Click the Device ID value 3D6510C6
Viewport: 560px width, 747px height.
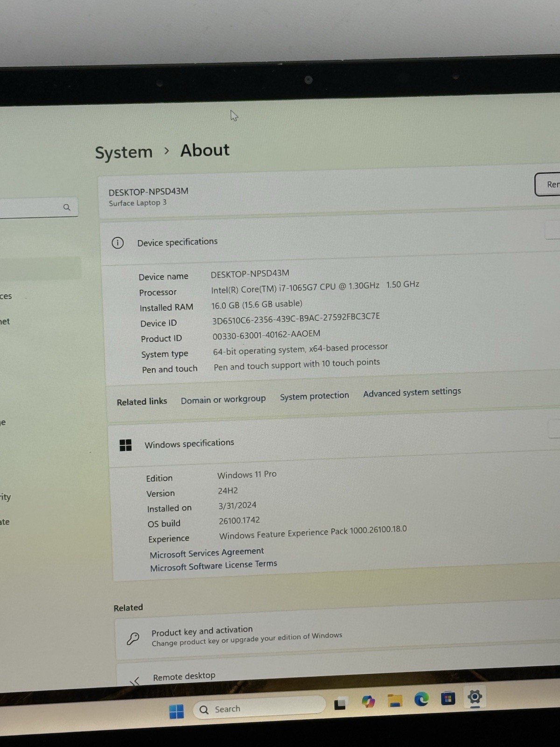tap(296, 318)
